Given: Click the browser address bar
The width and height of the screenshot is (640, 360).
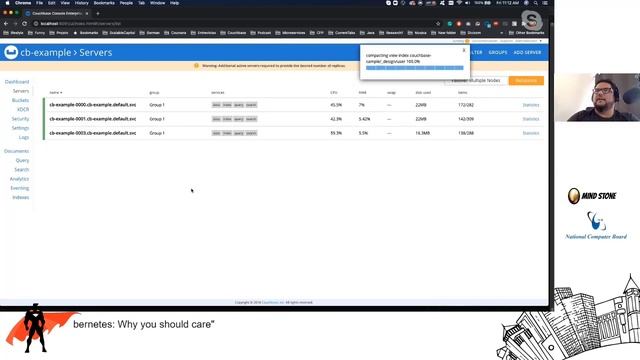Looking at the screenshot, I should pos(233,24).
